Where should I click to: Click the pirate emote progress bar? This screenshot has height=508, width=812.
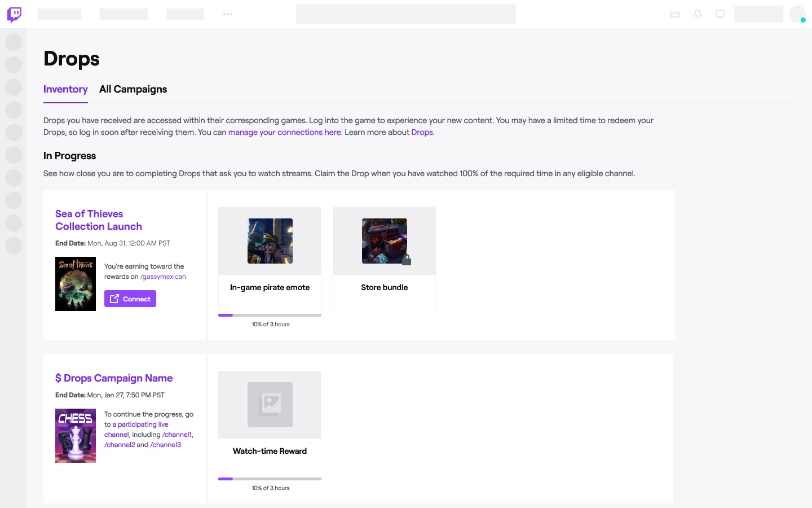270,315
